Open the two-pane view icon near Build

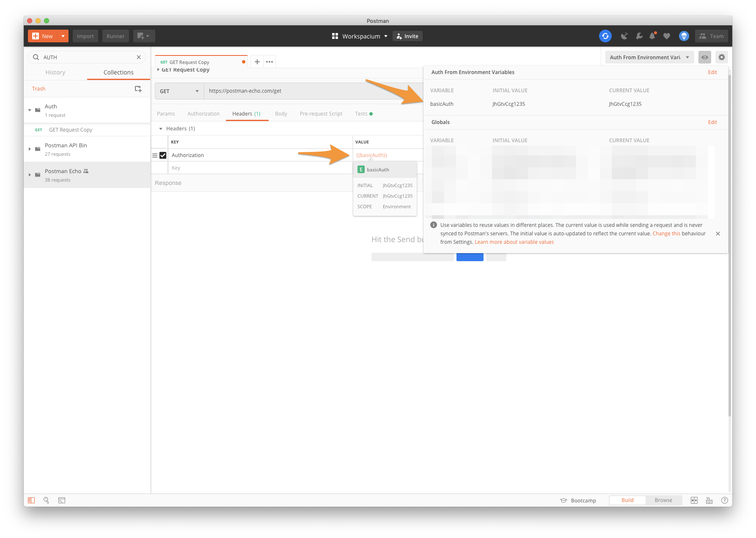click(x=694, y=500)
